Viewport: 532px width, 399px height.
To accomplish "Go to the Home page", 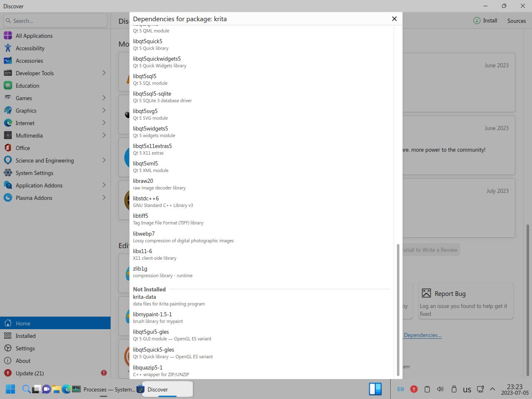I will coord(55,323).
